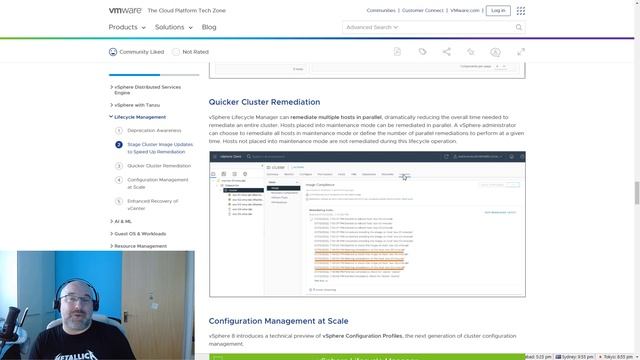
Task: Click the expand fullscreen icon
Action: tap(521, 52)
